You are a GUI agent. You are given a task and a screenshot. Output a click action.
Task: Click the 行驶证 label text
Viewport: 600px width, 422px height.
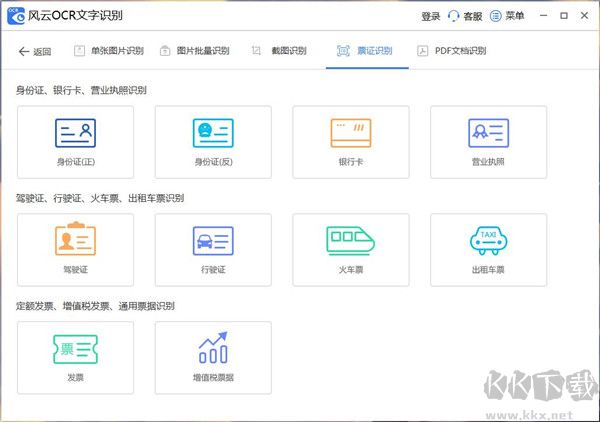213,270
